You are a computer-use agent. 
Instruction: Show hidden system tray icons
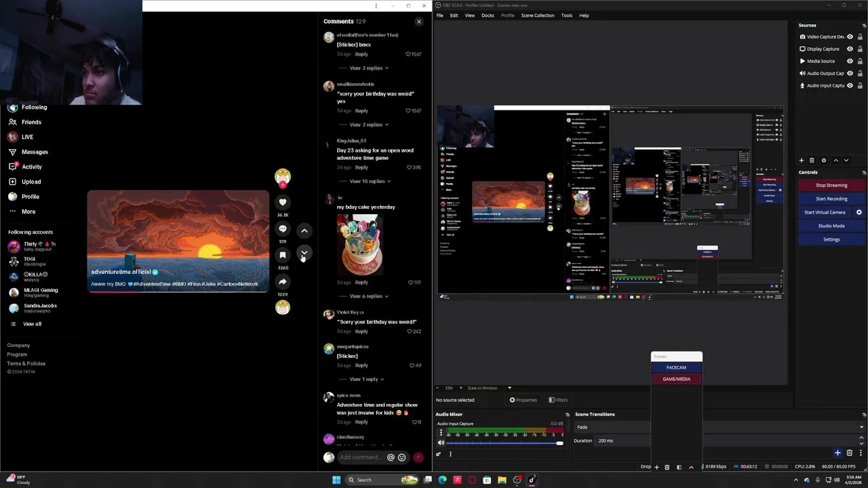pos(796,480)
